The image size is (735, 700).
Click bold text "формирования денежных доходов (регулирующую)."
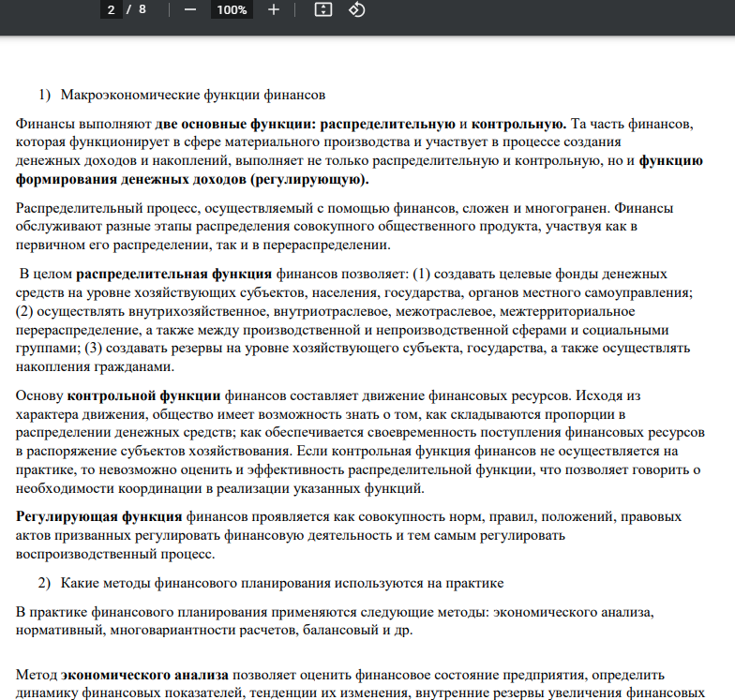pyautogui.click(x=192, y=180)
